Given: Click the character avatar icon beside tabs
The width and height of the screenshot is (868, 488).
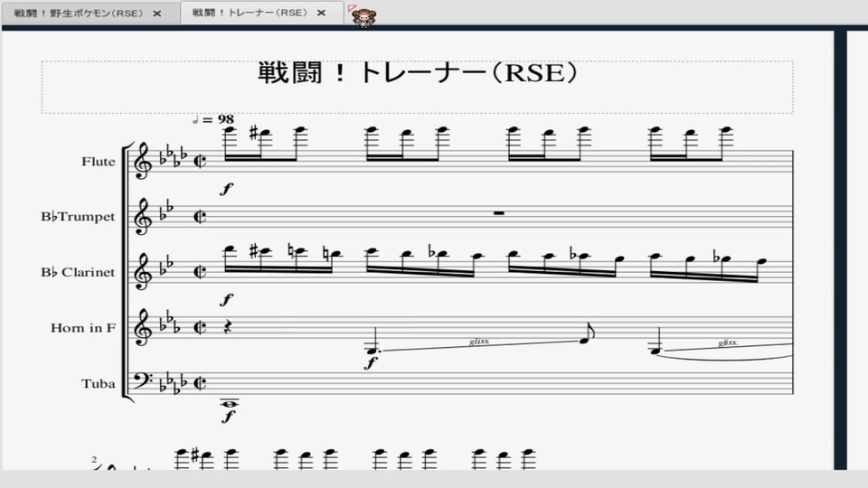Looking at the screenshot, I should 363,17.
